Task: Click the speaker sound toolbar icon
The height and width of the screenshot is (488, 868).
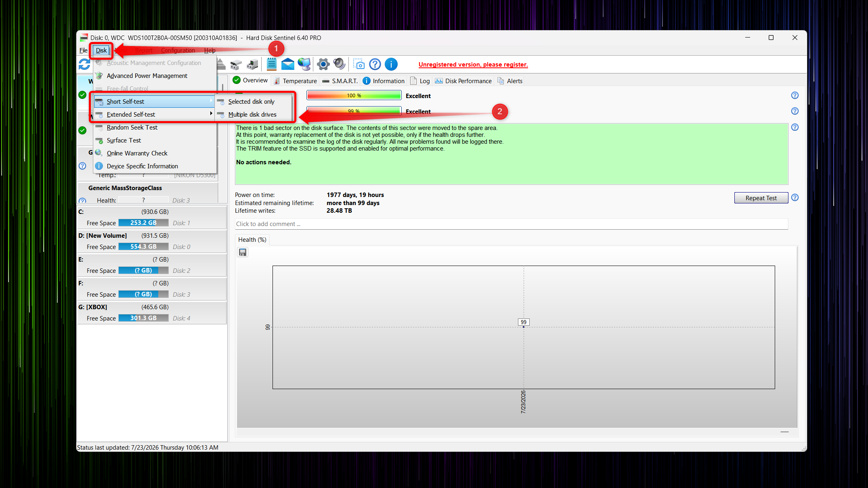Action: click(x=340, y=64)
